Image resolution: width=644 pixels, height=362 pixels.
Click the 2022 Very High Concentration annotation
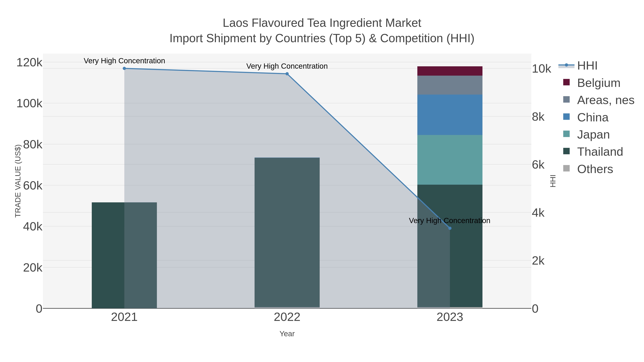287,66
